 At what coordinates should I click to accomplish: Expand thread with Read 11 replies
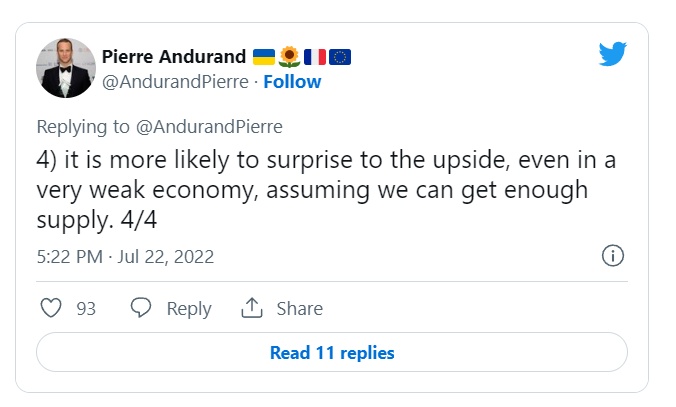coord(331,352)
